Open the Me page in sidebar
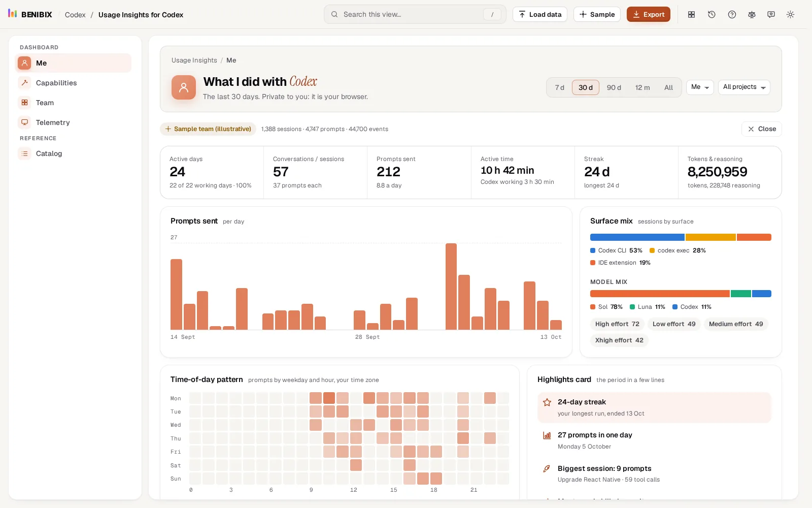 tap(73, 63)
